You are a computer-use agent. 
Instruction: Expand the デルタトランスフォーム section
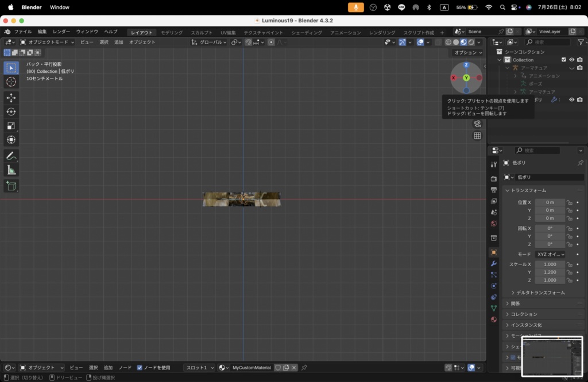coord(537,293)
